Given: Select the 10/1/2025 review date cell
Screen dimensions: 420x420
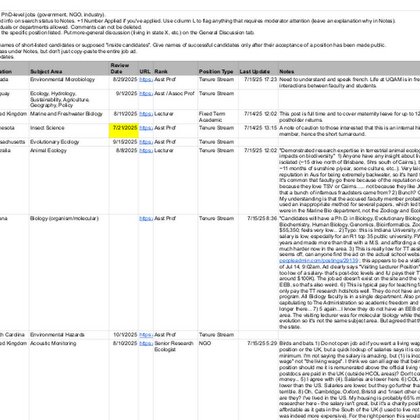Looking at the screenshot, I should (x=124, y=335).
